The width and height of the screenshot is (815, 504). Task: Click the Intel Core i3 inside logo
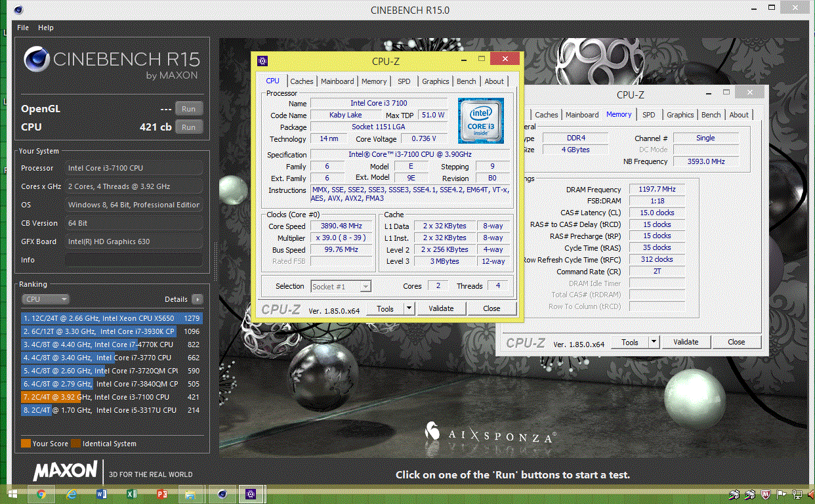click(x=481, y=121)
